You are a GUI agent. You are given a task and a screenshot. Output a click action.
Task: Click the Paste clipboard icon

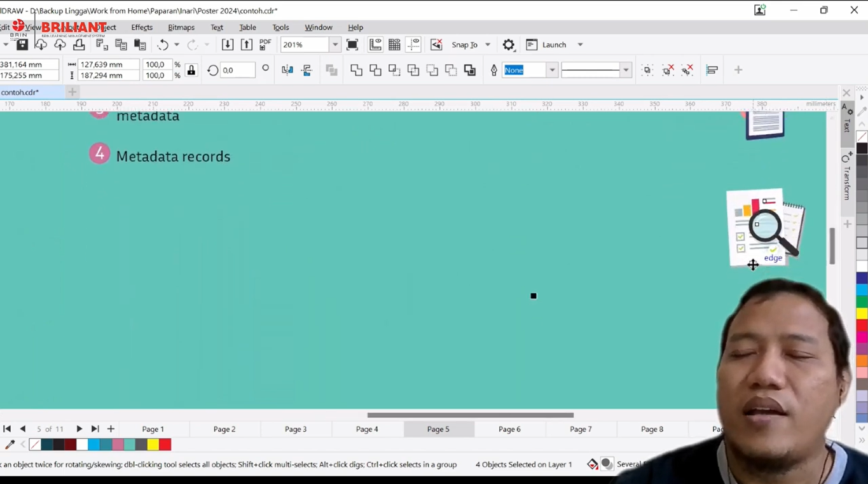(140, 45)
